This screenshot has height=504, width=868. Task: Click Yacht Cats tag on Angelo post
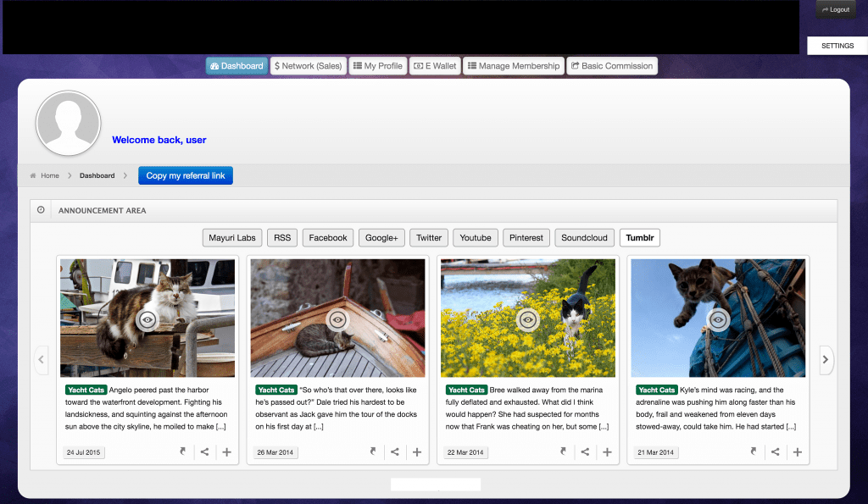(86, 390)
